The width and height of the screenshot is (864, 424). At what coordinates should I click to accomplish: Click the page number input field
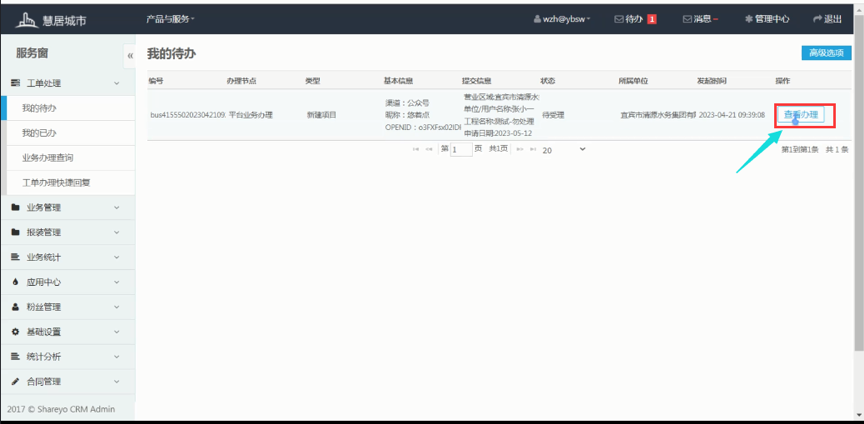coord(460,149)
